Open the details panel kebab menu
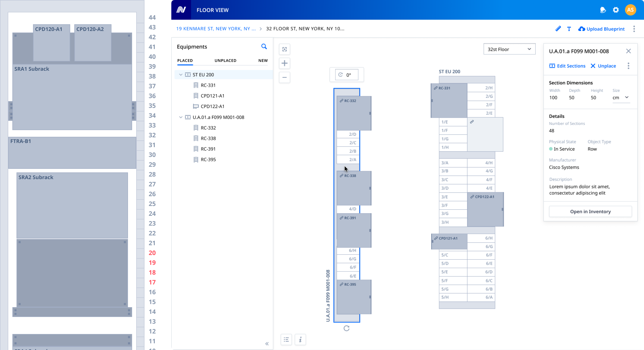 (629, 66)
